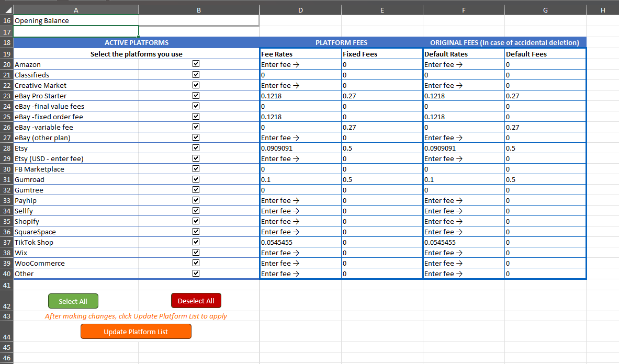Uncheck the Etsy checkbox

click(196, 147)
